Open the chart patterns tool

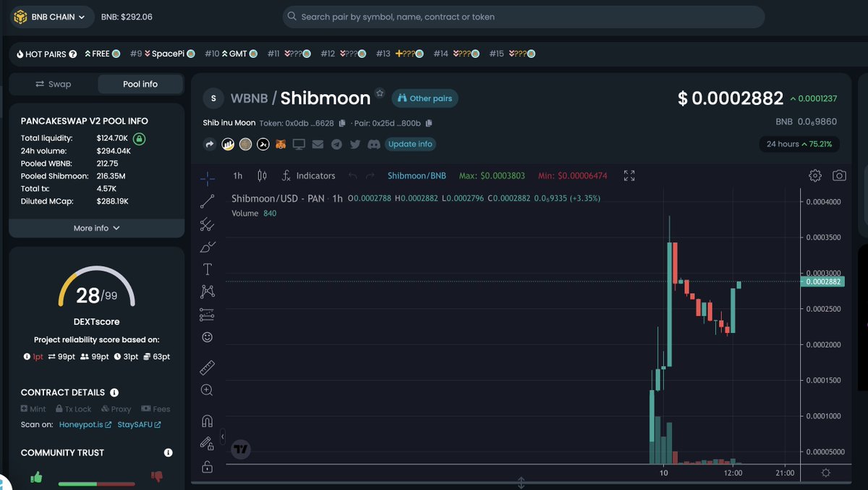[x=207, y=292]
